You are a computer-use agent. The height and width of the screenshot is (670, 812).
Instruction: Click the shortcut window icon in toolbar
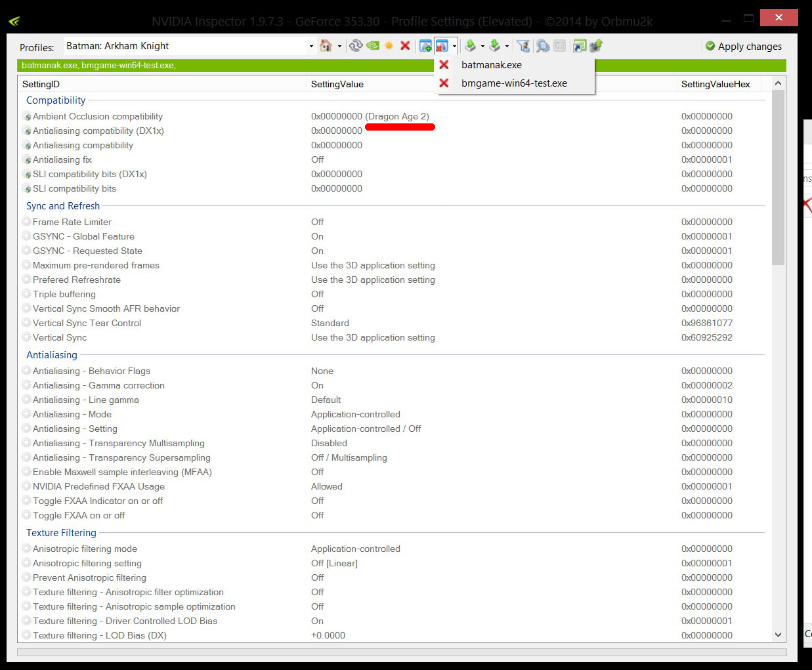(580, 46)
